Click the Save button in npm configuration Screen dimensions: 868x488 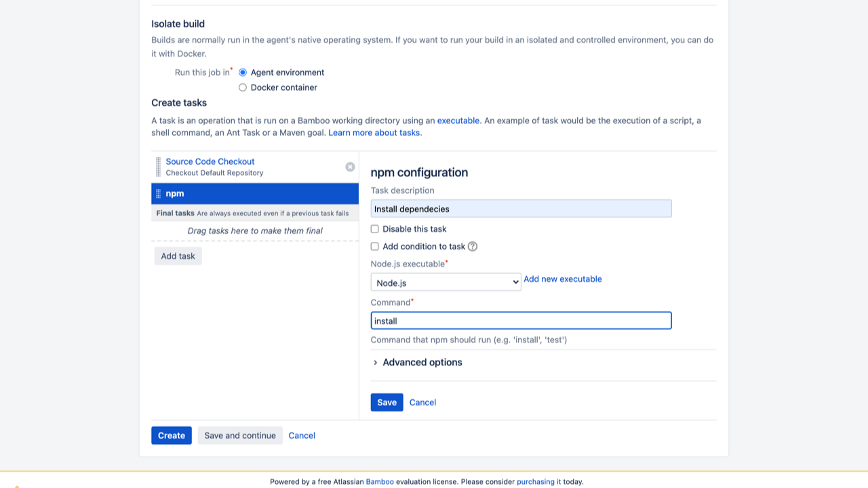pos(387,403)
